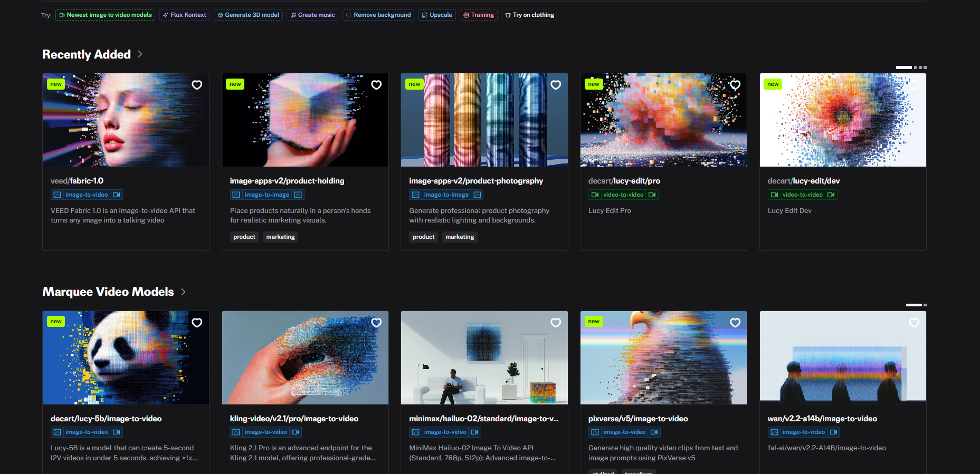Click heart icon on product-photography card
This screenshot has width=980, height=474.
(x=556, y=85)
